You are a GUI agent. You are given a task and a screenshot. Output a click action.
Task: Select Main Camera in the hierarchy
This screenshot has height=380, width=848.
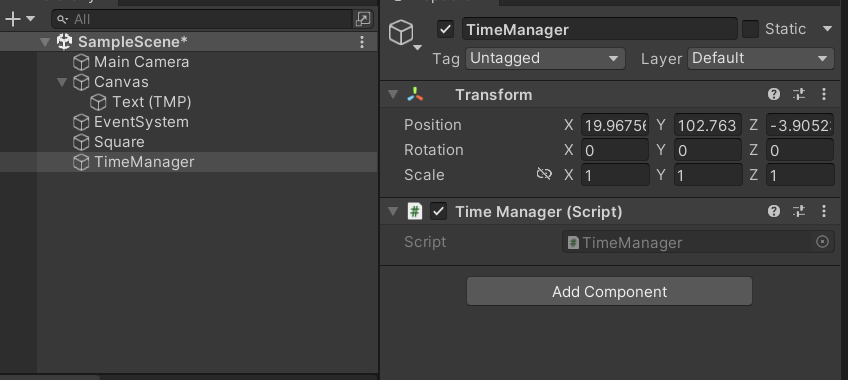(141, 62)
